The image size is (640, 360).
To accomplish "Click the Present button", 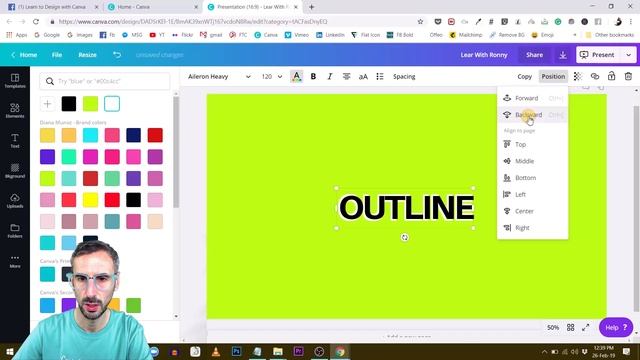I will (x=598, y=55).
